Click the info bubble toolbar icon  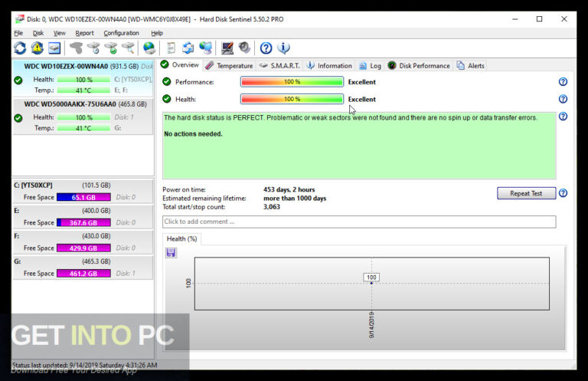pos(283,48)
